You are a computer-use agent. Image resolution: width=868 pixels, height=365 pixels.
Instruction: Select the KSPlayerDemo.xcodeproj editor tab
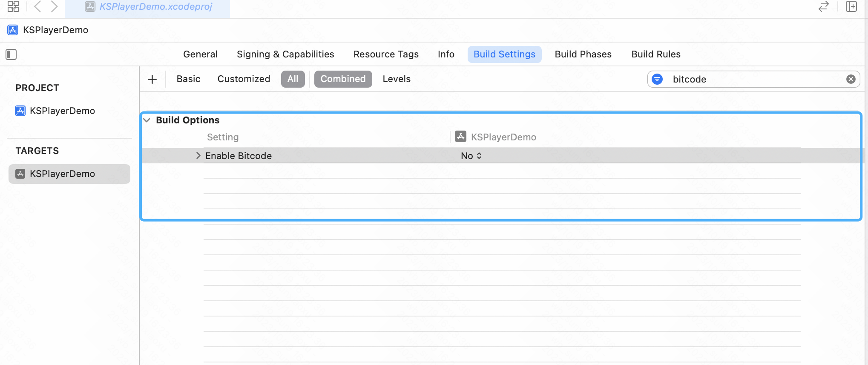click(147, 7)
